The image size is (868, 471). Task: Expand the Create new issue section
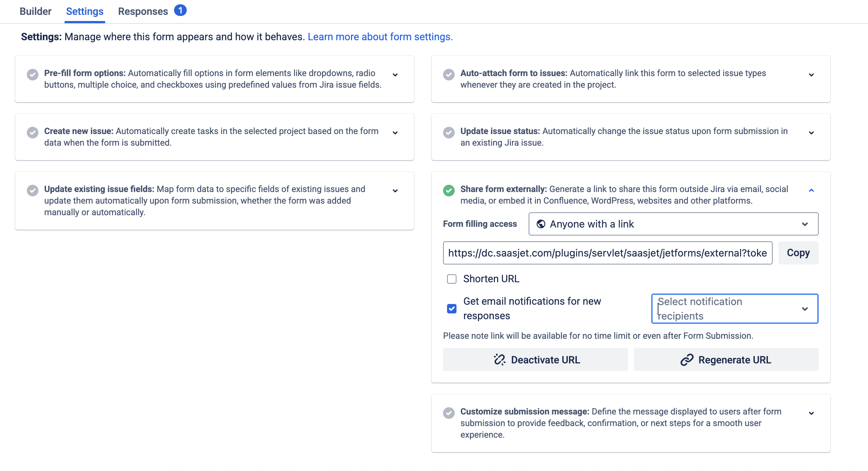(395, 133)
